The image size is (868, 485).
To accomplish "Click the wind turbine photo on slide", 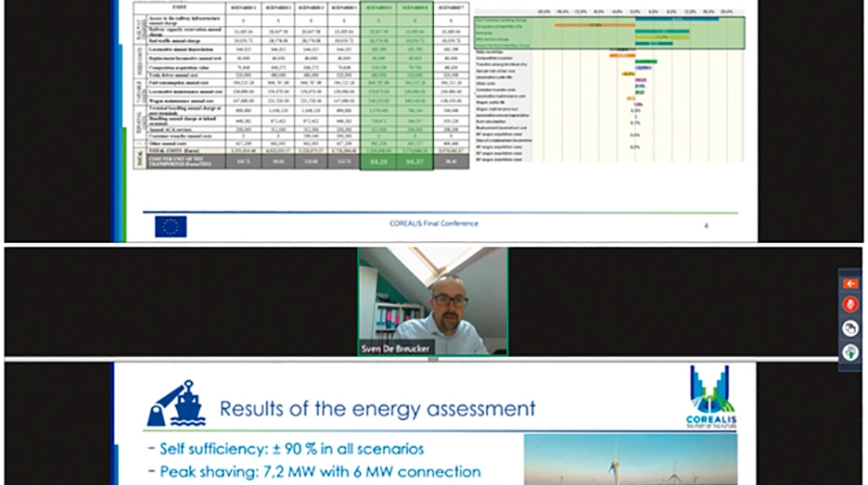I will [x=629, y=460].
